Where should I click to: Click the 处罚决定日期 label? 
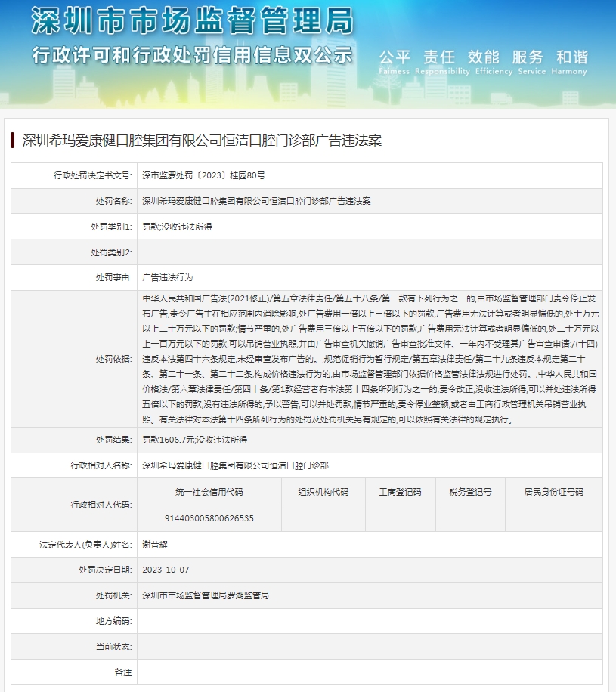pos(105,570)
